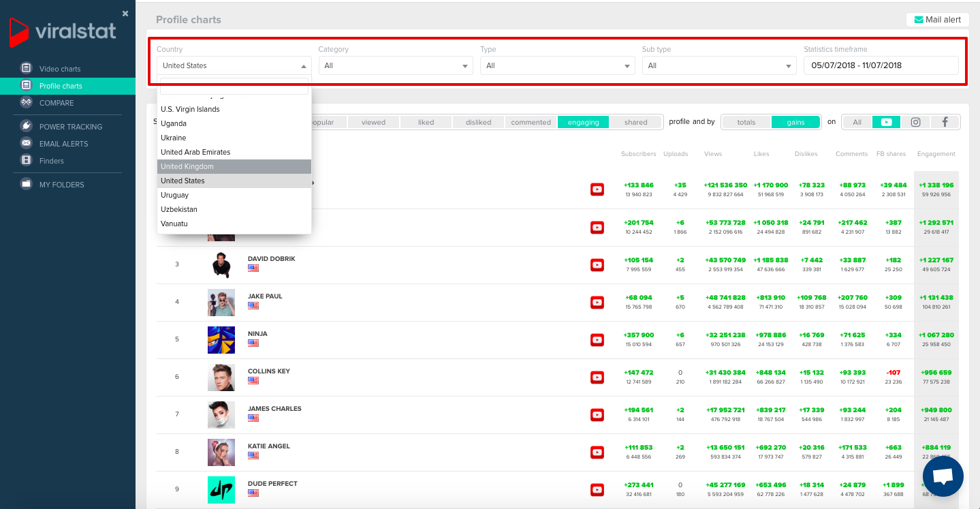Image resolution: width=980 pixels, height=509 pixels.
Task: Open the COMPARE section
Action: pos(57,103)
